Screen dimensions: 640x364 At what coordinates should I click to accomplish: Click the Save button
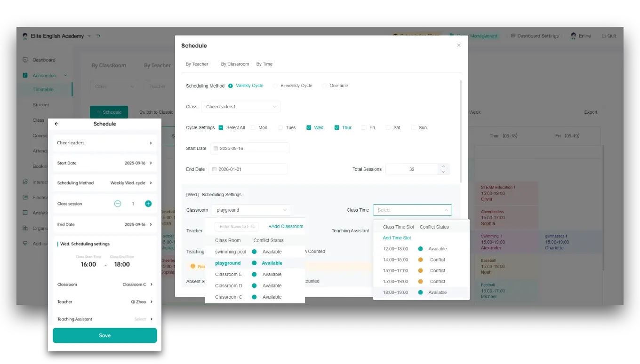pos(104,335)
